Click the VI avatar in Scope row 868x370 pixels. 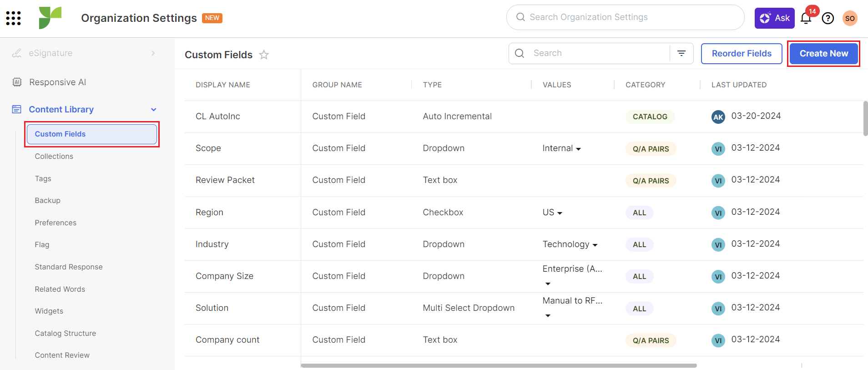pos(718,149)
